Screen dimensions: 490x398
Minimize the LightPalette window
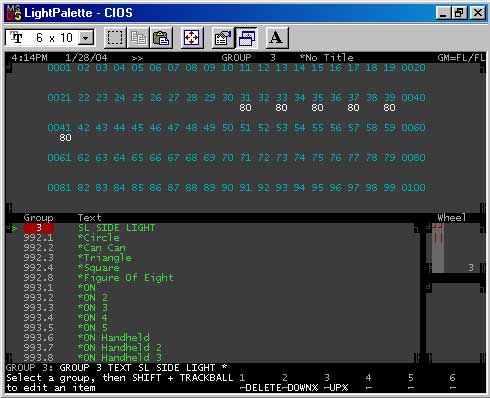443,13
